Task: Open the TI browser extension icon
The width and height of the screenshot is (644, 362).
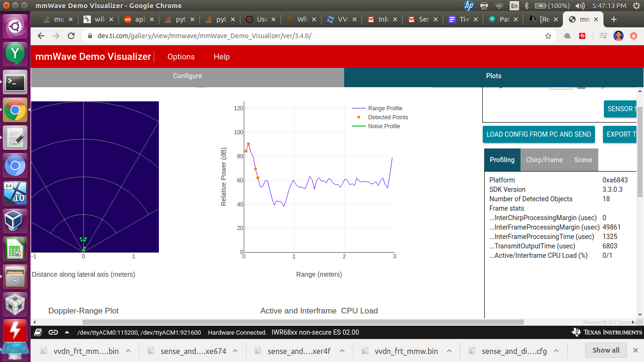Action: 582,36
